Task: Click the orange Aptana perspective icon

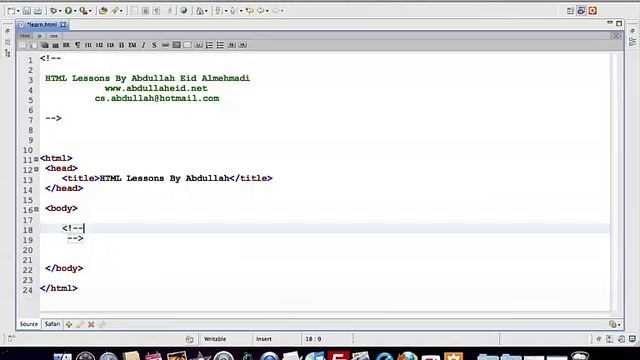Action: (x=593, y=11)
